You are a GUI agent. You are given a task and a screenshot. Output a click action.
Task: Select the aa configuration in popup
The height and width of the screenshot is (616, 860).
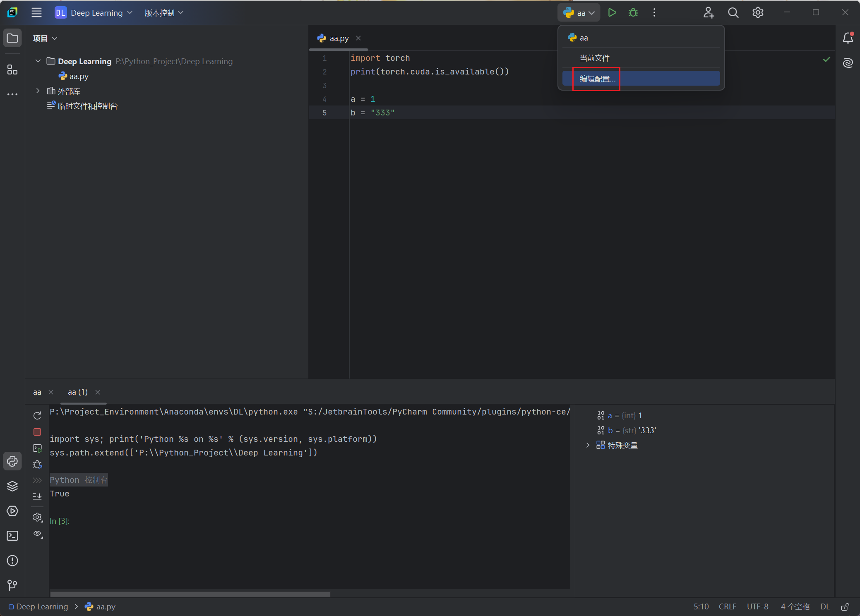[641, 38]
